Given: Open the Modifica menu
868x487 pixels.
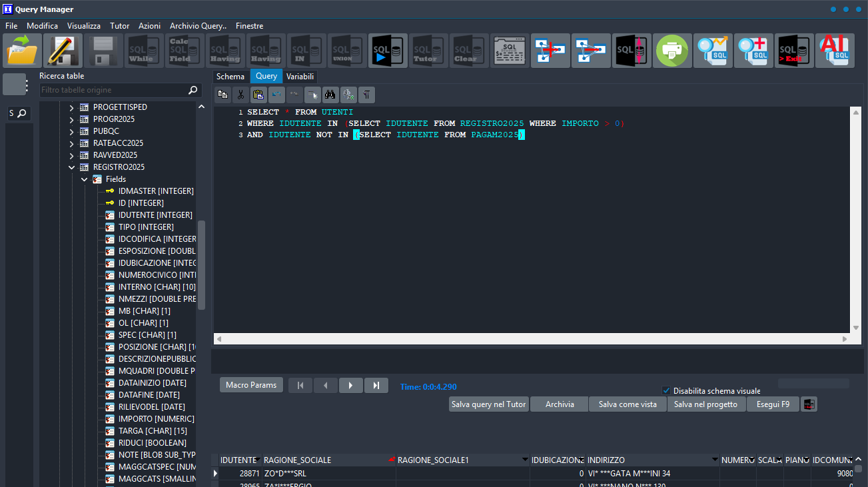Looking at the screenshot, I should 43,26.
